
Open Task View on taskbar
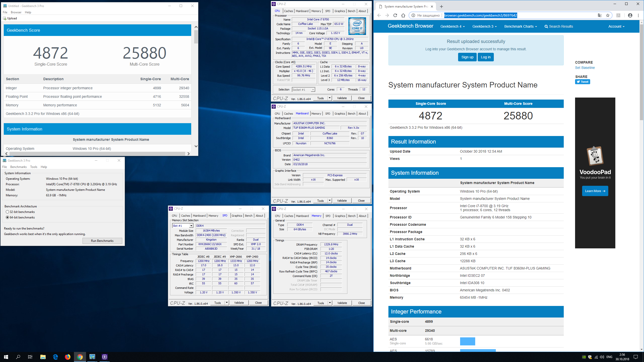tap(30, 357)
